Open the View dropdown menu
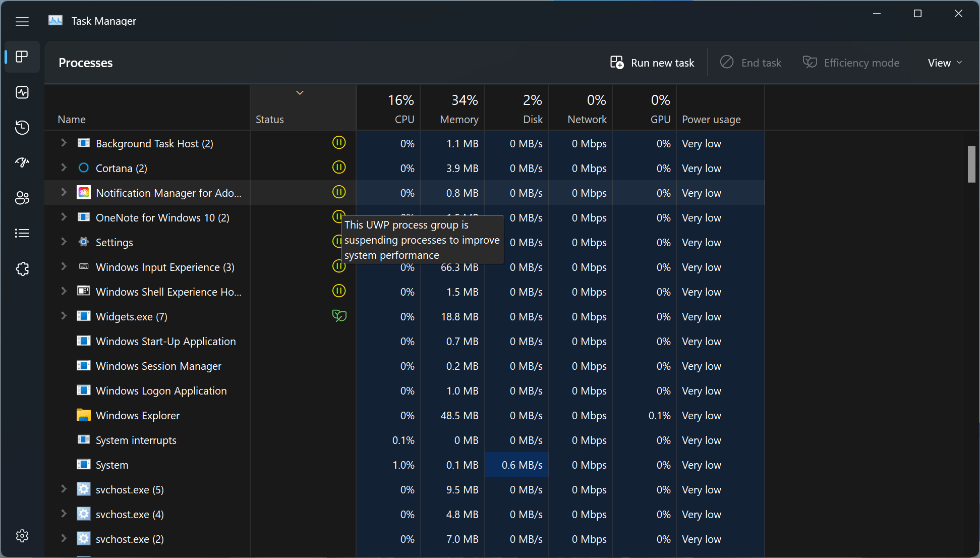The image size is (980, 558). coord(945,63)
